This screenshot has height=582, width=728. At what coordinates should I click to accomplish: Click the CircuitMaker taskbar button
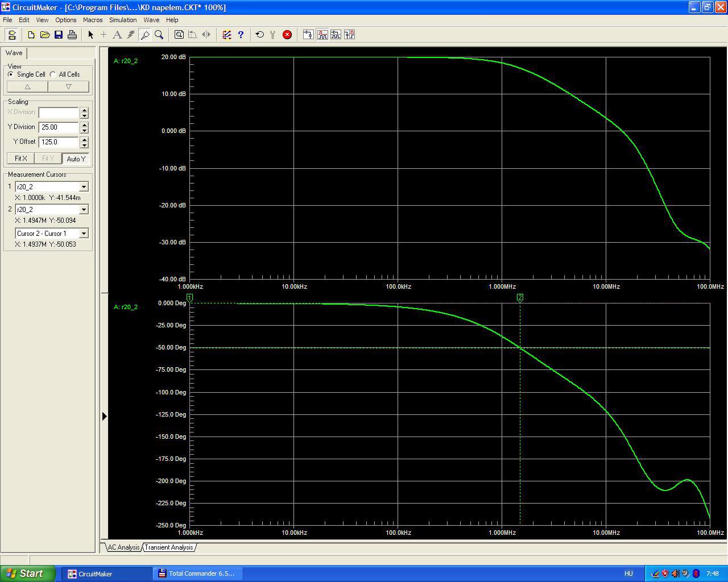point(106,573)
